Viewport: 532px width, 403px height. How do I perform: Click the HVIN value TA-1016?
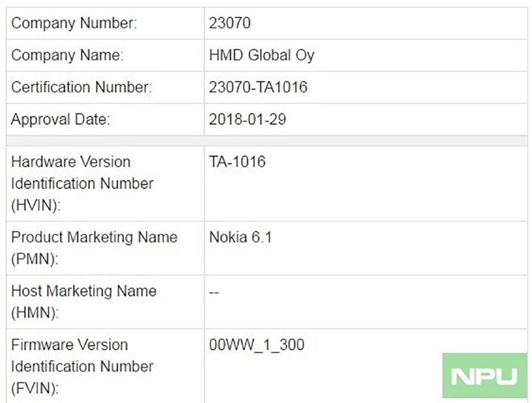237,162
